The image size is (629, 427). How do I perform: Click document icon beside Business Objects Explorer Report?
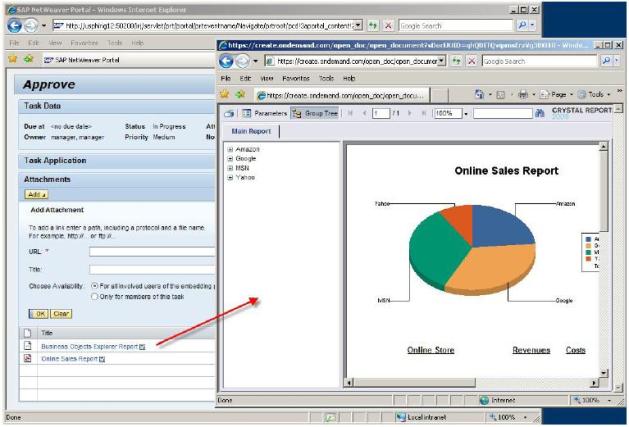[27, 346]
